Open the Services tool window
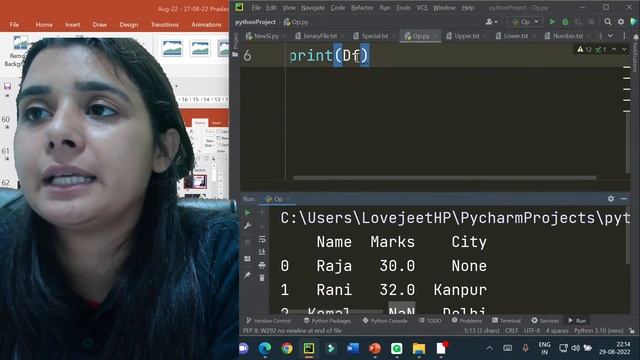 [545, 321]
